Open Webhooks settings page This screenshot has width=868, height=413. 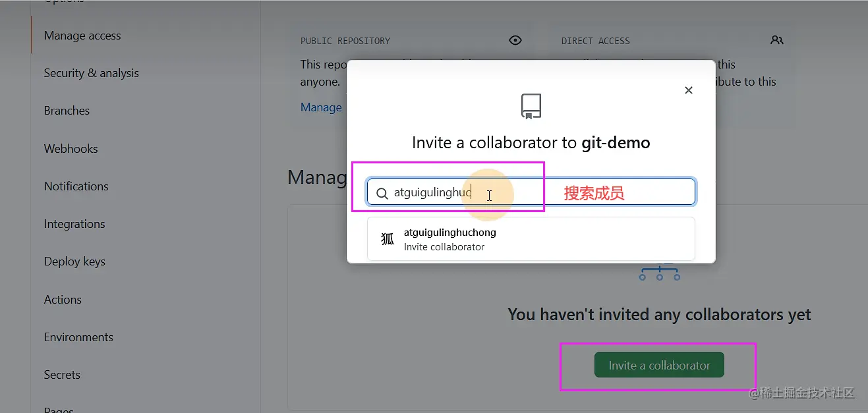(x=71, y=149)
